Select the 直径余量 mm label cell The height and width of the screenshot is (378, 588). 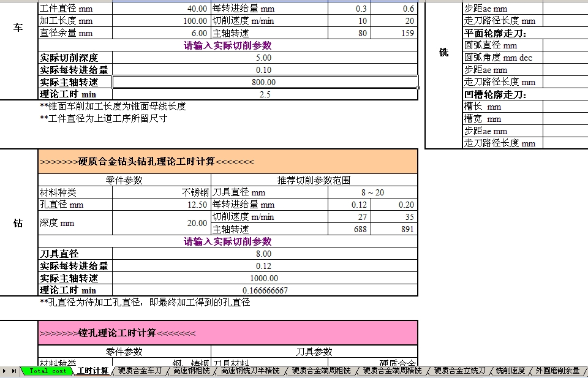pos(75,33)
